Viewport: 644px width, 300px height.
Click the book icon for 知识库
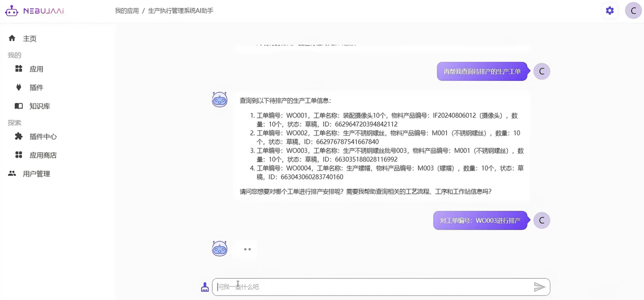19,106
